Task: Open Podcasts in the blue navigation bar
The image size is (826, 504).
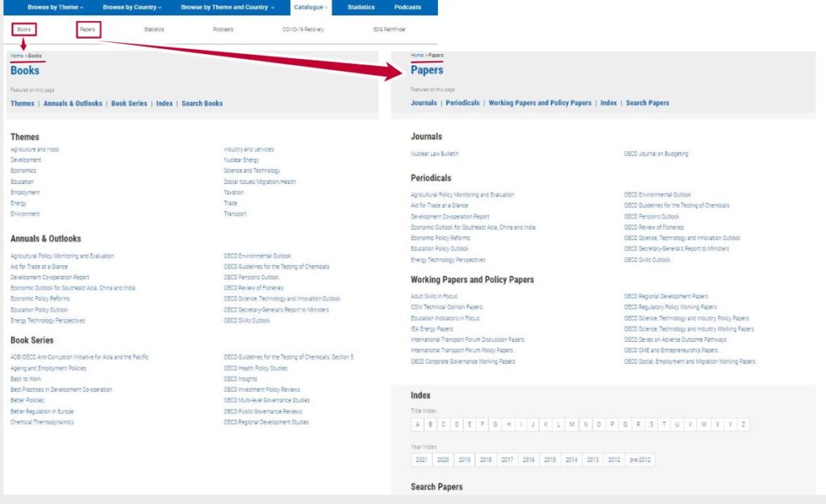Action: pyautogui.click(x=407, y=7)
